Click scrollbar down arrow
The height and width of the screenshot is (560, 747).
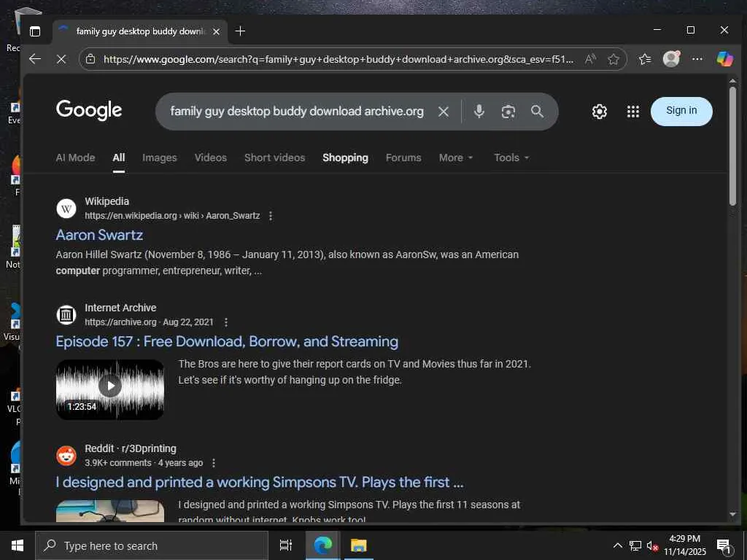coord(732,514)
